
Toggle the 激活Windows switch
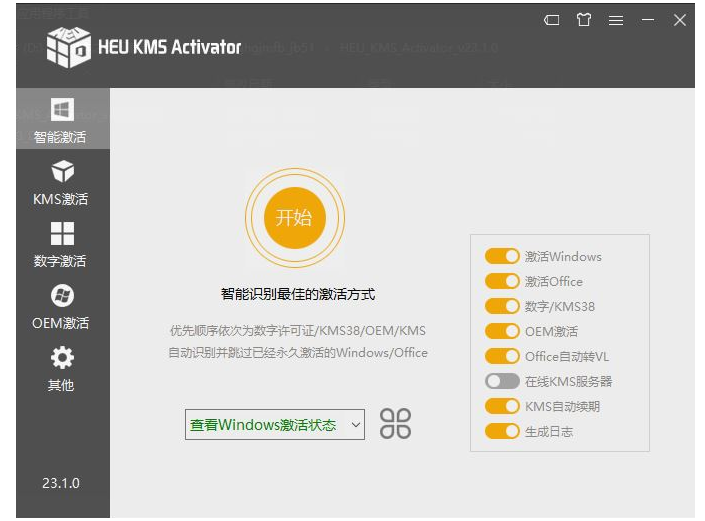tap(502, 257)
